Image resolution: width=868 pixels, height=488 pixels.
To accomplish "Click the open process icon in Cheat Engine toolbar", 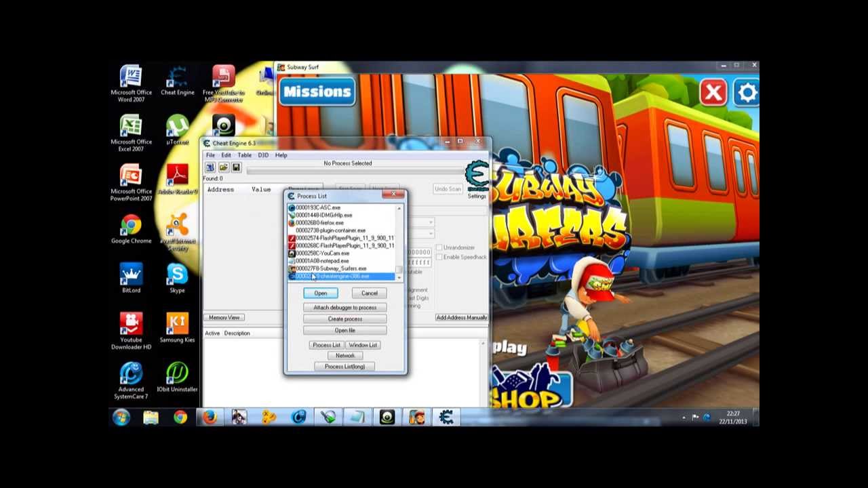I will click(210, 167).
